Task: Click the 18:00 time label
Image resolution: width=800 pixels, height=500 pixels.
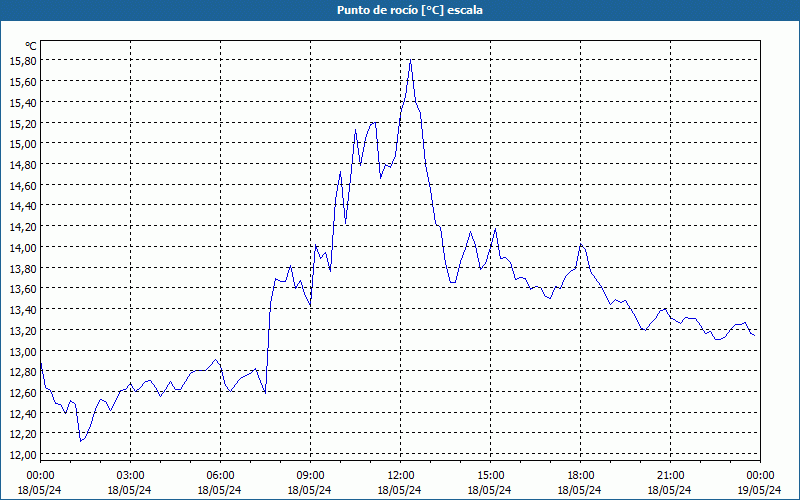Action: tap(580, 475)
